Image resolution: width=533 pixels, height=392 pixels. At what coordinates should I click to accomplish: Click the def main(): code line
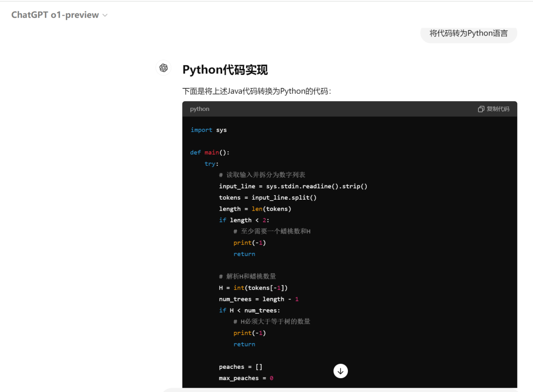(210, 152)
